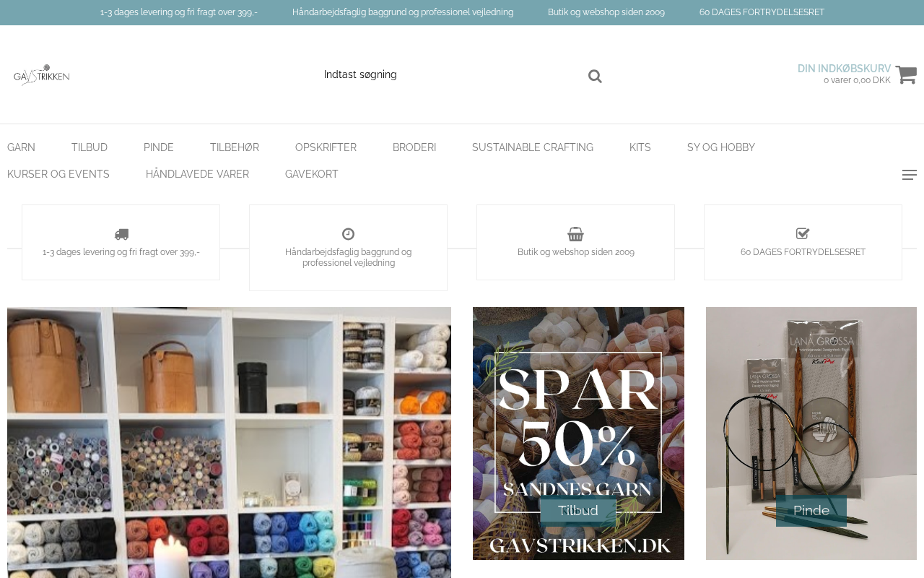Open the shopping cart icon
Image resolution: width=924 pixels, height=578 pixels.
click(x=906, y=74)
